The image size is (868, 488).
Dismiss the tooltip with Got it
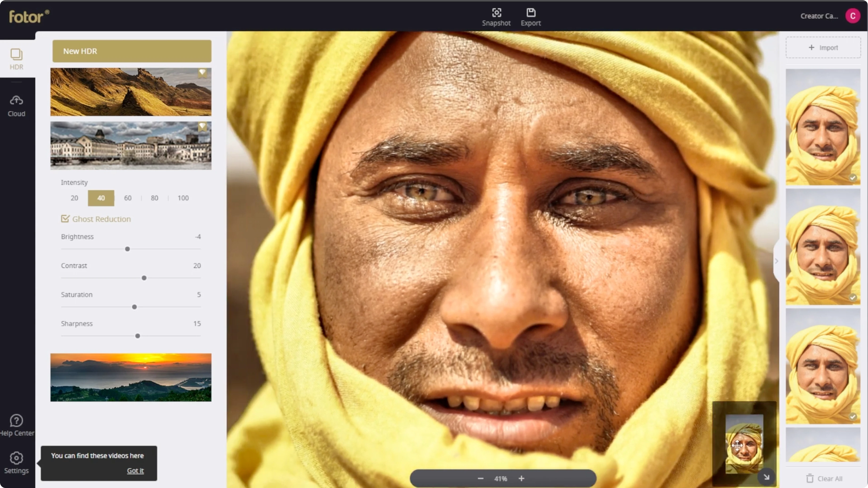135,471
